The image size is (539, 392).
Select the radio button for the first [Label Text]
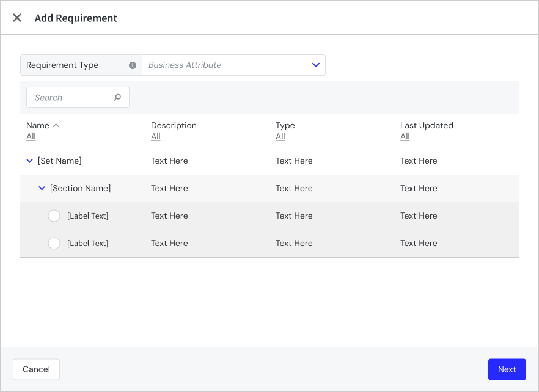(54, 216)
